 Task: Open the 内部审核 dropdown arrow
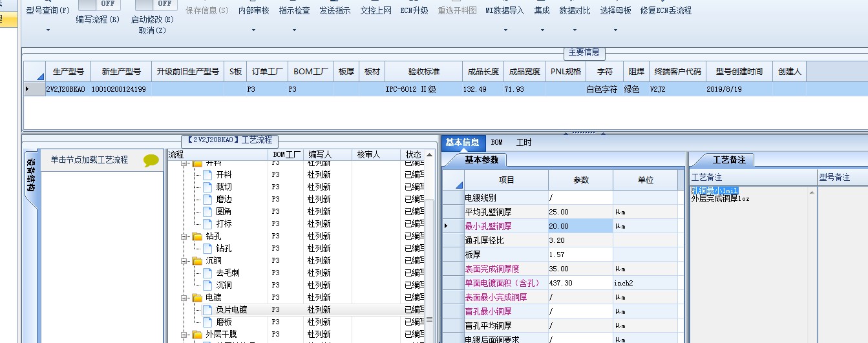click(x=255, y=30)
